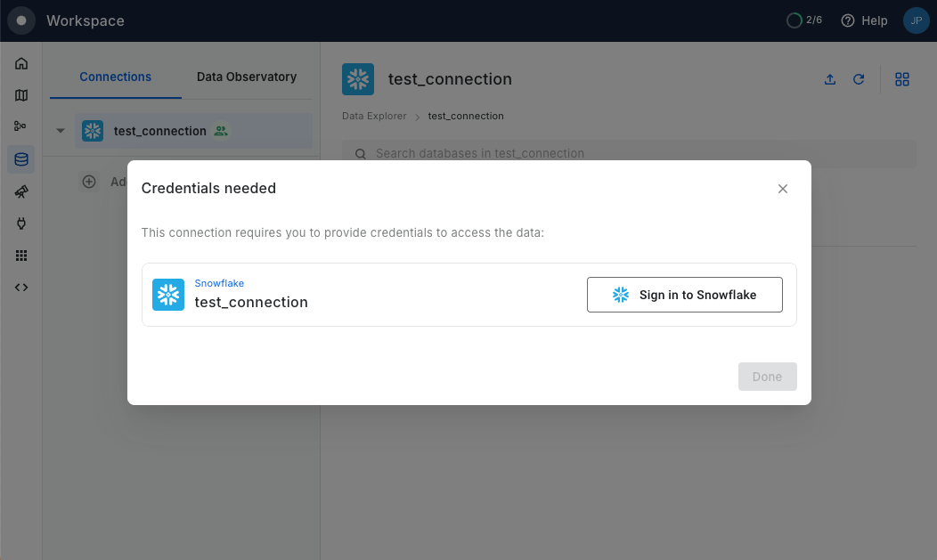The width and height of the screenshot is (937, 560).
Task: Click the upload icon in header
Action: click(830, 79)
